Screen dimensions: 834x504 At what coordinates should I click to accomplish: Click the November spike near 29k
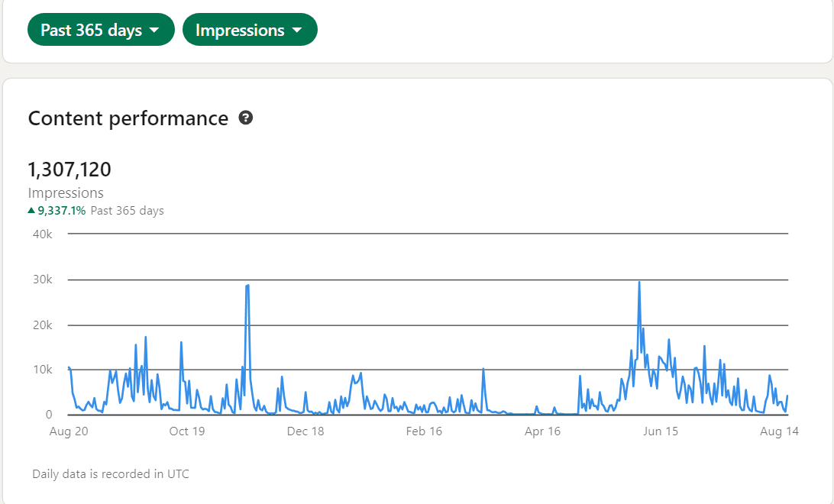pyautogui.click(x=247, y=286)
